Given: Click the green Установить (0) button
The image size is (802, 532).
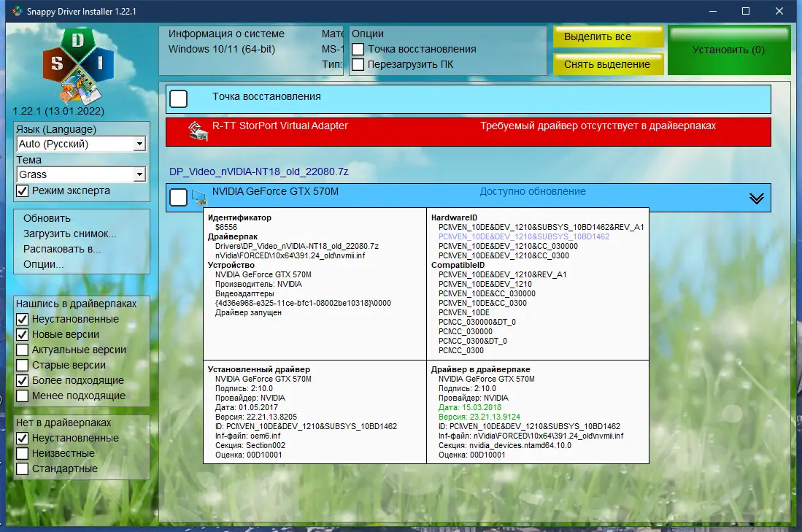Looking at the screenshot, I should coord(729,50).
